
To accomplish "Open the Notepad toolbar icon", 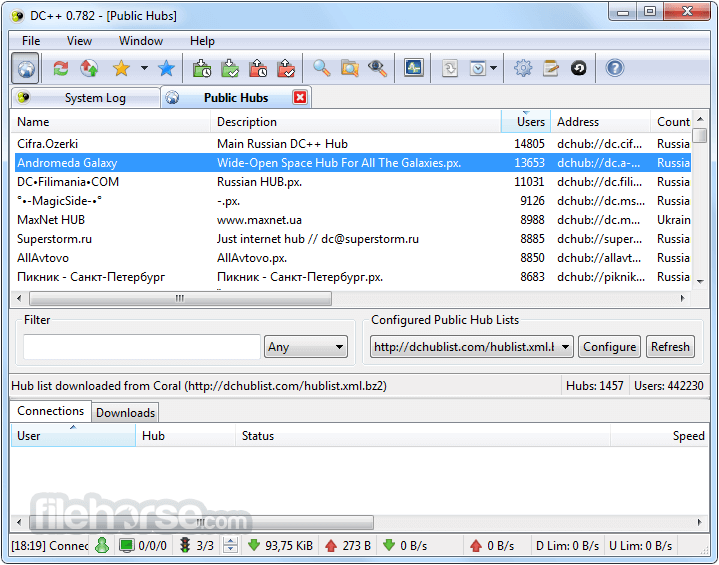I will [x=551, y=69].
